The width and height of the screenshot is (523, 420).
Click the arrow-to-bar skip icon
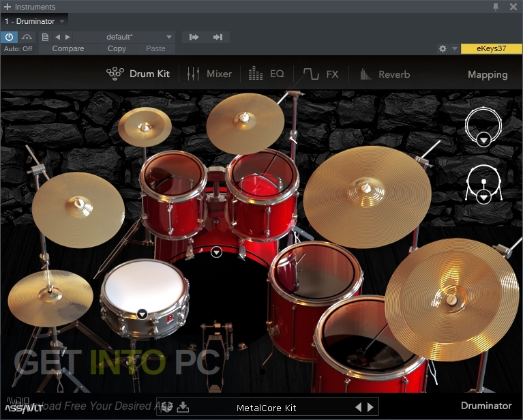218,37
